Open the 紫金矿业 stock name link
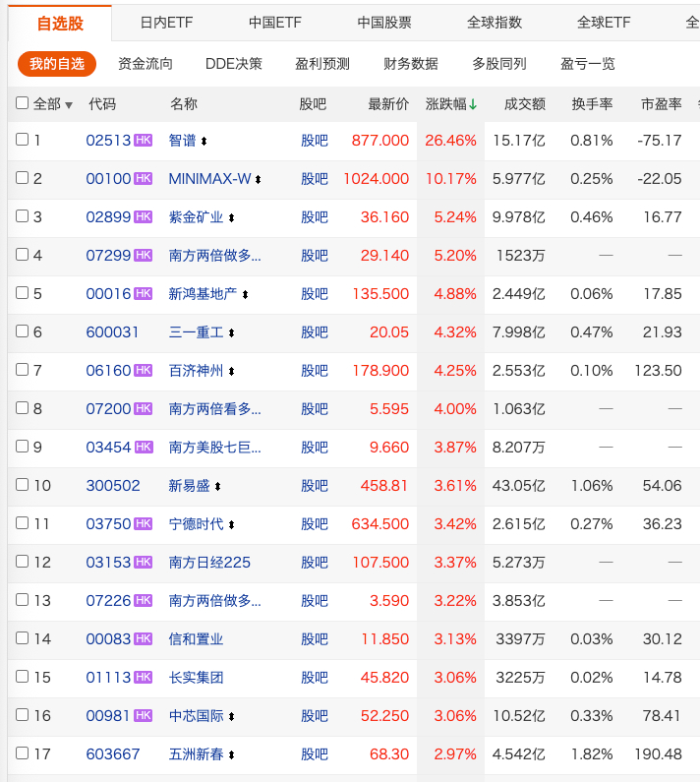Image resolution: width=700 pixels, height=782 pixels. coord(196,217)
